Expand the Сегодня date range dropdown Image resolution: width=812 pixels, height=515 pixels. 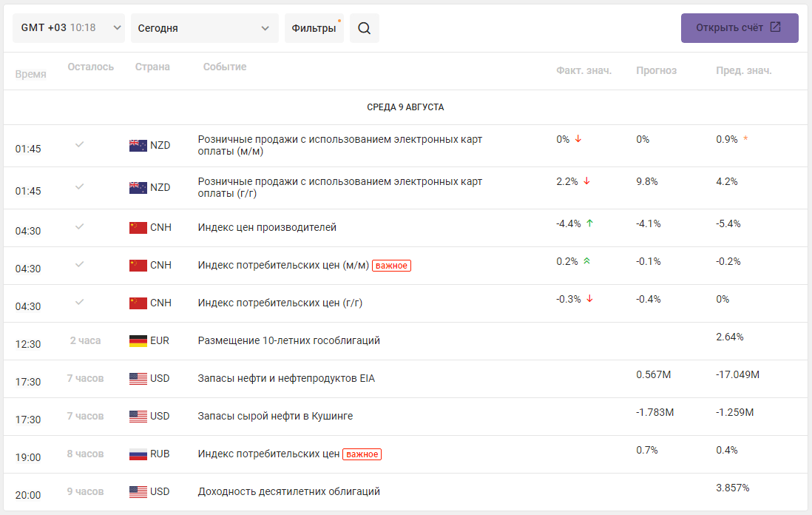205,28
